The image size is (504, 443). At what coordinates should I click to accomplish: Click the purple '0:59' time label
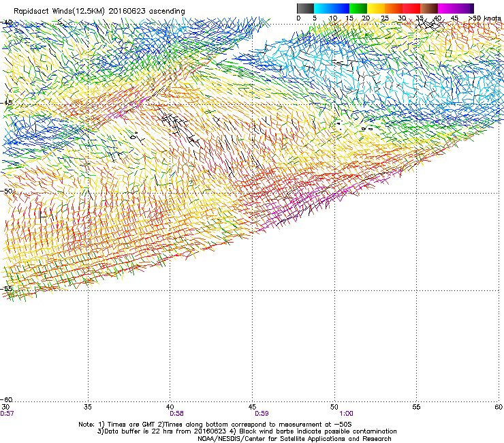pos(262,414)
